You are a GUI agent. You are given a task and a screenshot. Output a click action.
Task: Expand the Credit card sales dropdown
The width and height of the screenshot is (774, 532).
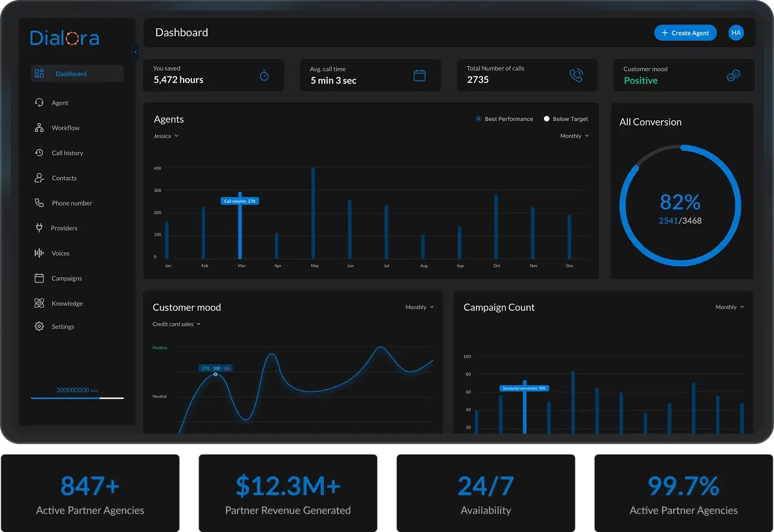(175, 324)
